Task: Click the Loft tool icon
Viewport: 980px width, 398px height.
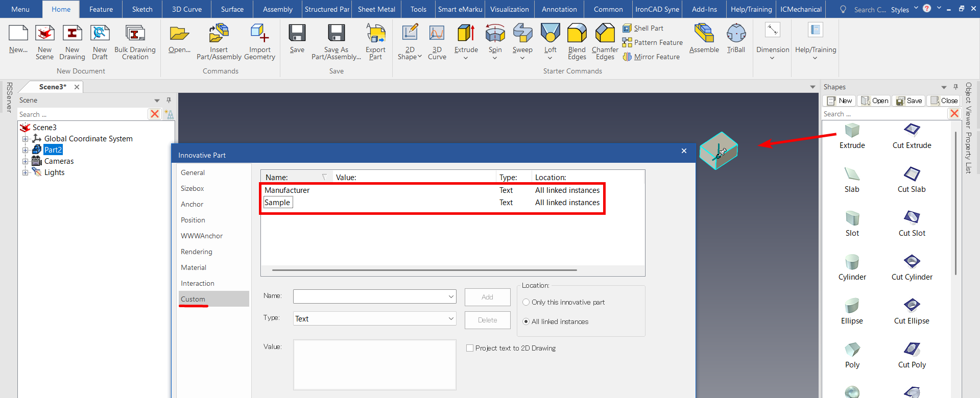Action: point(550,35)
